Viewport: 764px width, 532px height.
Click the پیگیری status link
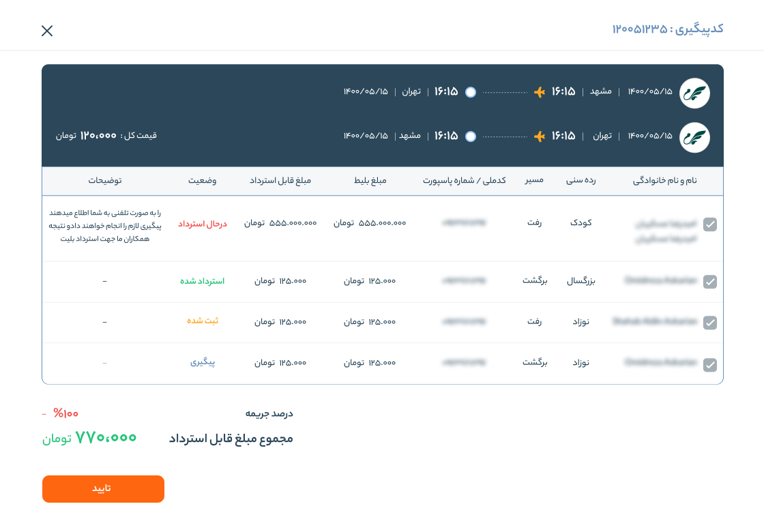click(x=203, y=363)
